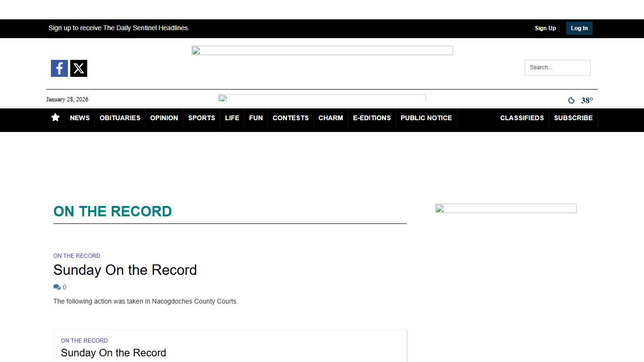The height and width of the screenshot is (362, 644).
Task: Click the Sign Up button
Action: coord(545,28)
